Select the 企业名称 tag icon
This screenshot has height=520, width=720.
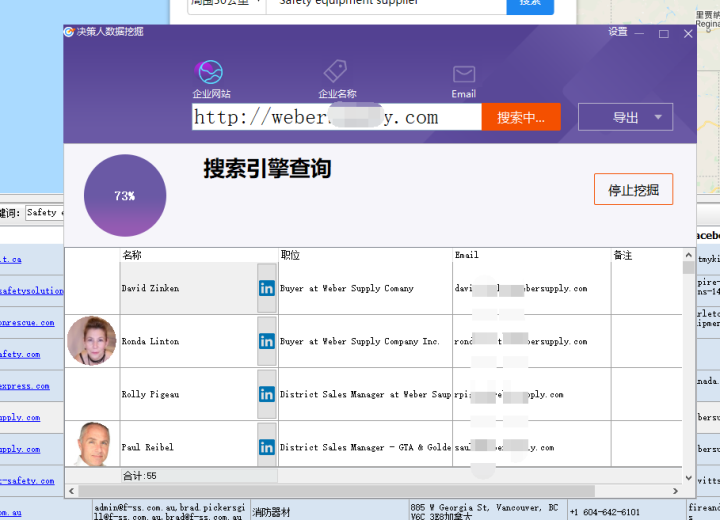(x=335, y=71)
